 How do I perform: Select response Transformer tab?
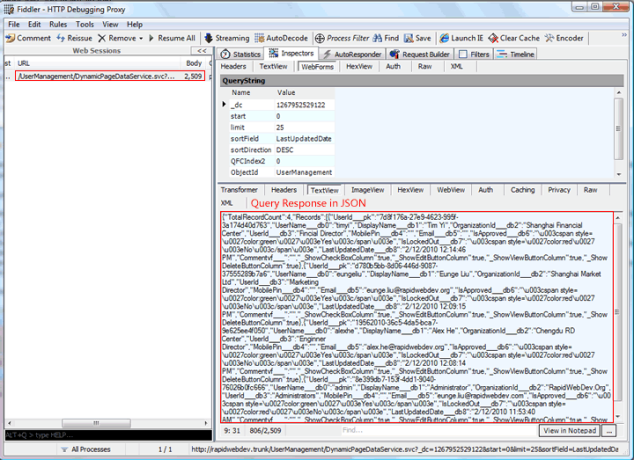click(239, 190)
